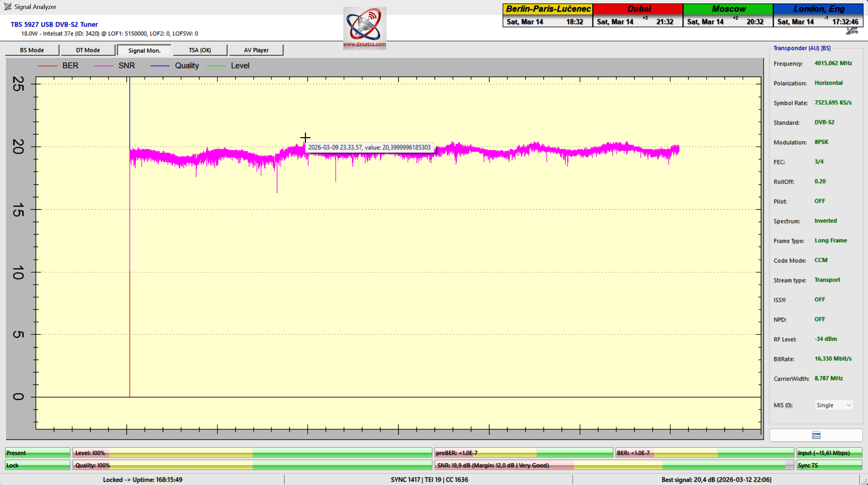868x485 pixels.
Task: Click the green Level legend marker
Action: [216, 66]
